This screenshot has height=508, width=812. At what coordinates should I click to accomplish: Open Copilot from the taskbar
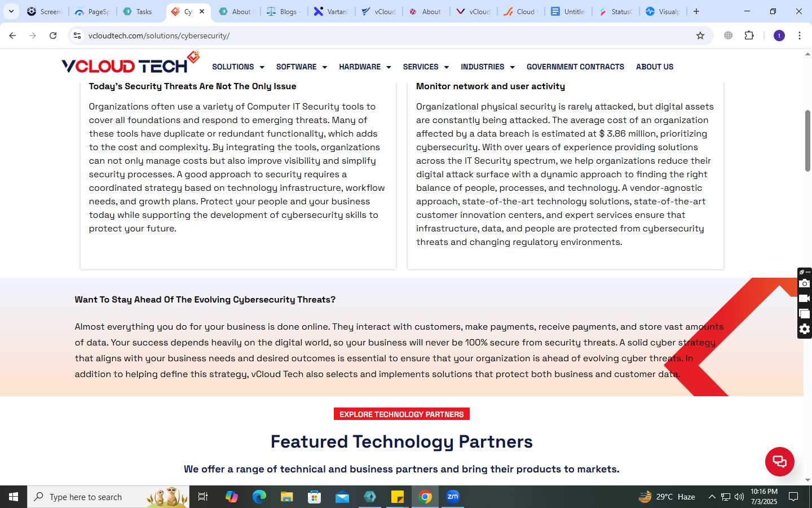click(231, 497)
